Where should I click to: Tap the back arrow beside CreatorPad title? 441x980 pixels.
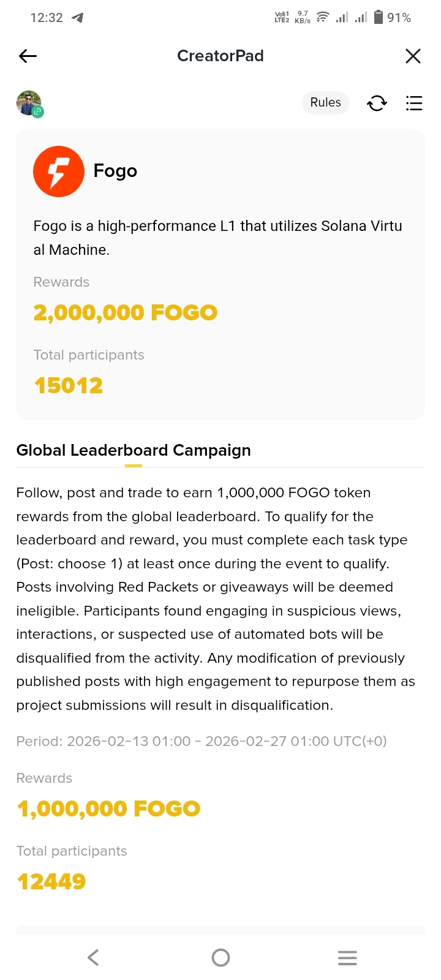coord(28,56)
